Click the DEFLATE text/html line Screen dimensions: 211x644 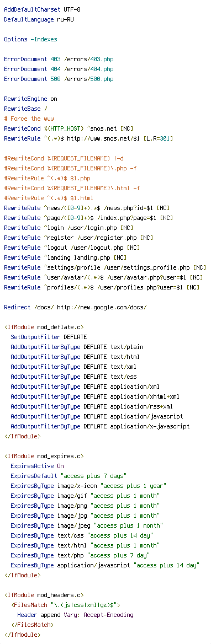[75, 357]
